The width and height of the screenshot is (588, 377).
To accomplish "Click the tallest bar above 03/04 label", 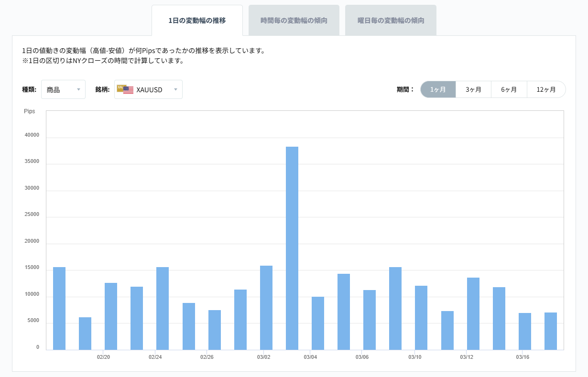I will pos(291,239).
